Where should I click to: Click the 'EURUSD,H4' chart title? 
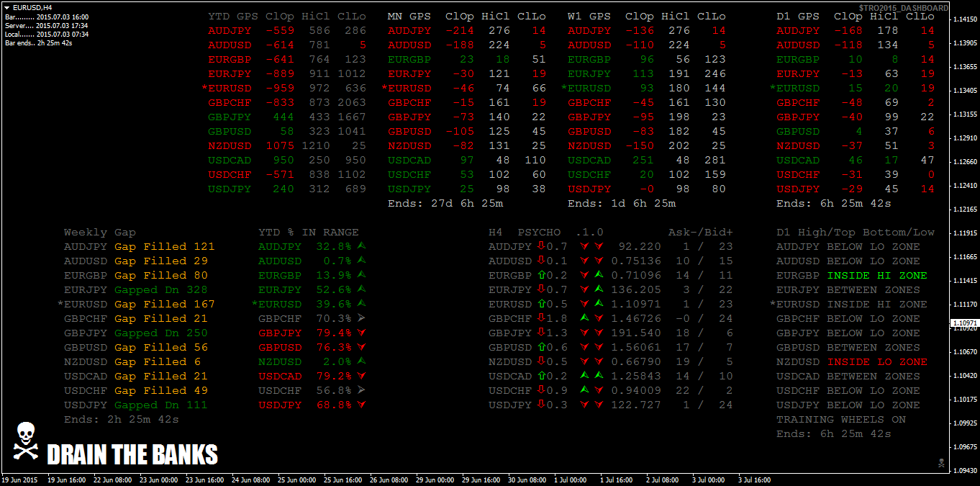click(32, 7)
